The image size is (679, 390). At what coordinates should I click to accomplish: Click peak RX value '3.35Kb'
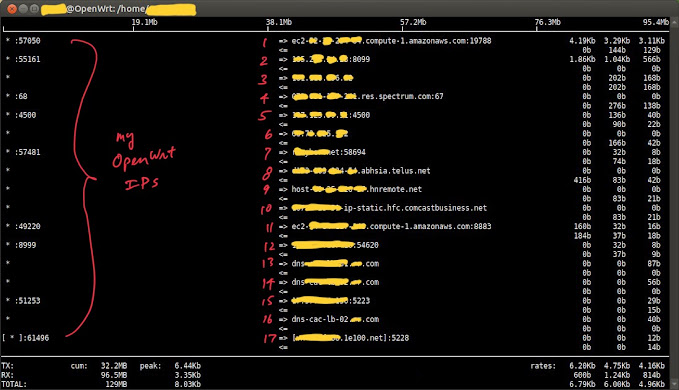pos(188,375)
